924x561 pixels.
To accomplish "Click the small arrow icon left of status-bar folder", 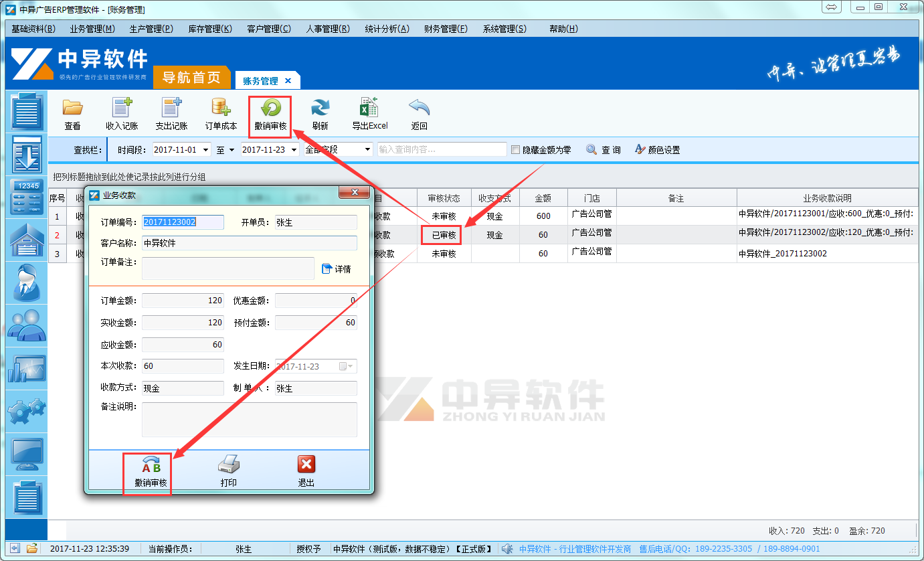I will [15, 549].
